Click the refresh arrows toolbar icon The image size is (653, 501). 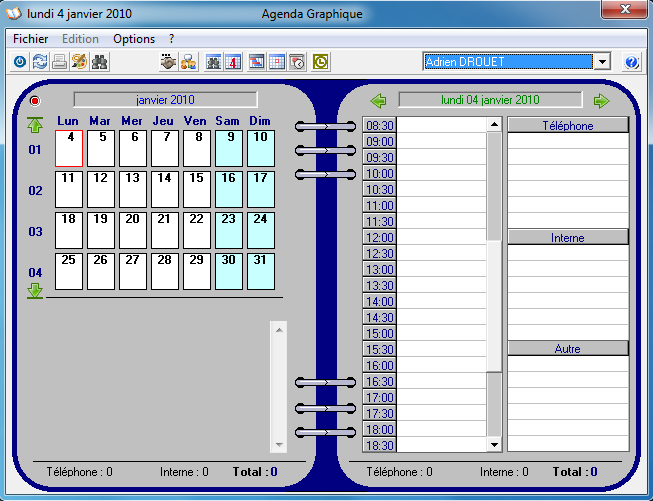[x=40, y=62]
